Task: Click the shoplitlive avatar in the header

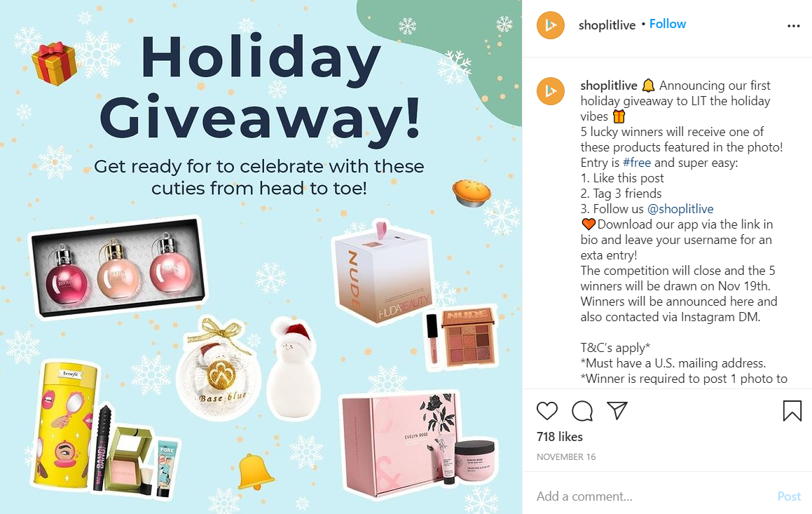Action: click(551, 25)
